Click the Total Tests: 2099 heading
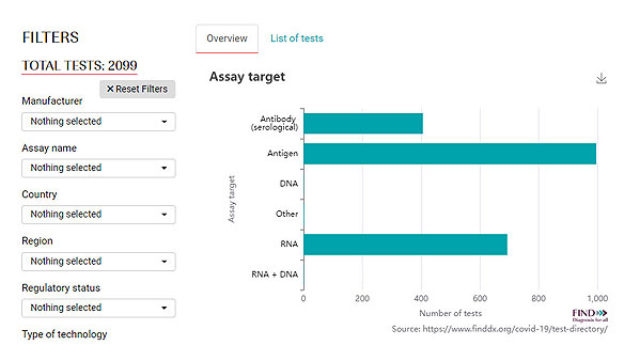The height and width of the screenshot is (361, 640). point(80,66)
